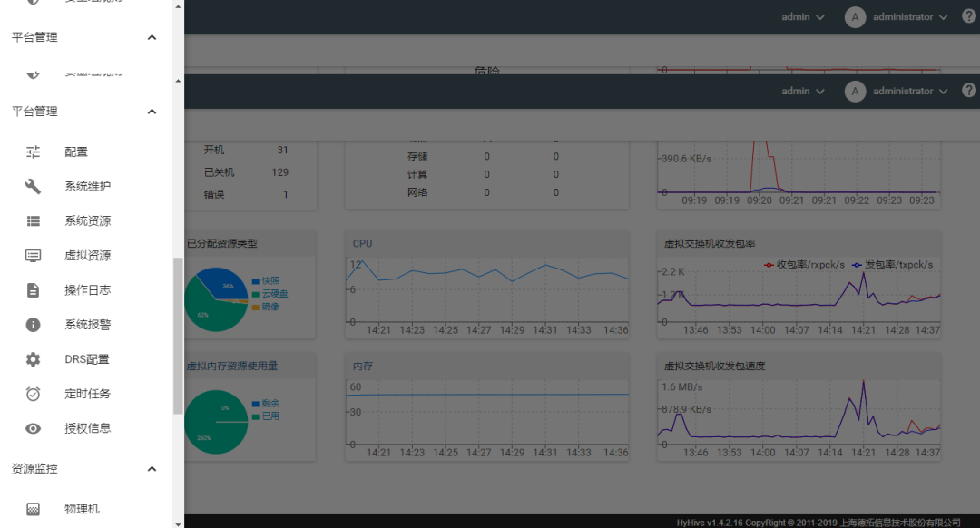This screenshot has height=528, width=980.
Task: Open admin dropdown in upper header bar
Action: (803, 17)
